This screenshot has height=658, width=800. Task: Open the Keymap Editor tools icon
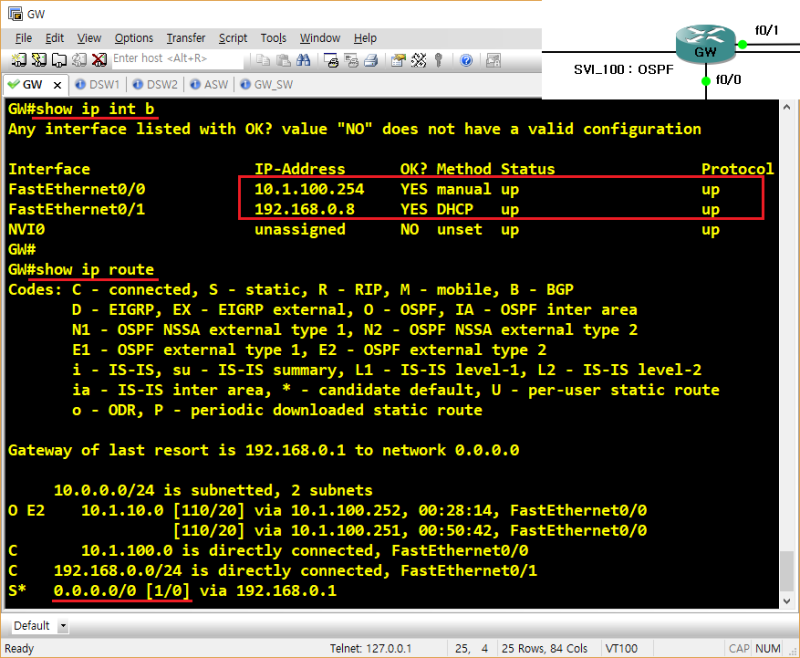point(418,60)
